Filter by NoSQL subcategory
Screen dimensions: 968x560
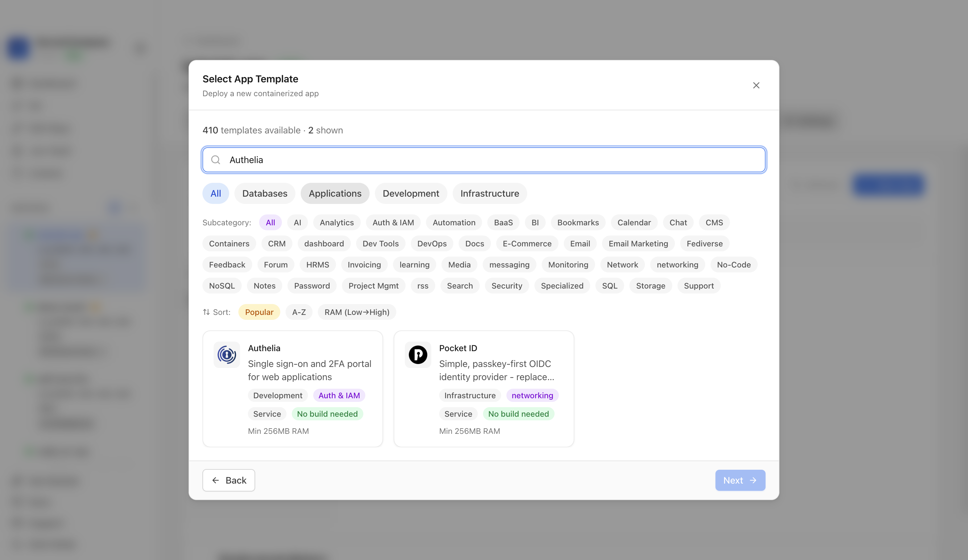pyautogui.click(x=222, y=286)
